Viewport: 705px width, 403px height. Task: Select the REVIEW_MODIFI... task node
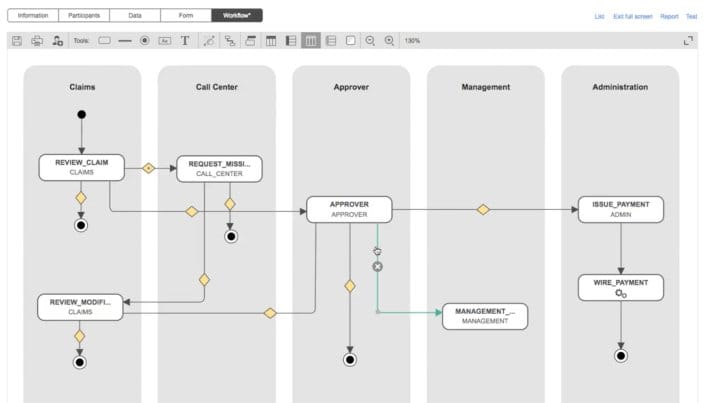[x=80, y=307]
